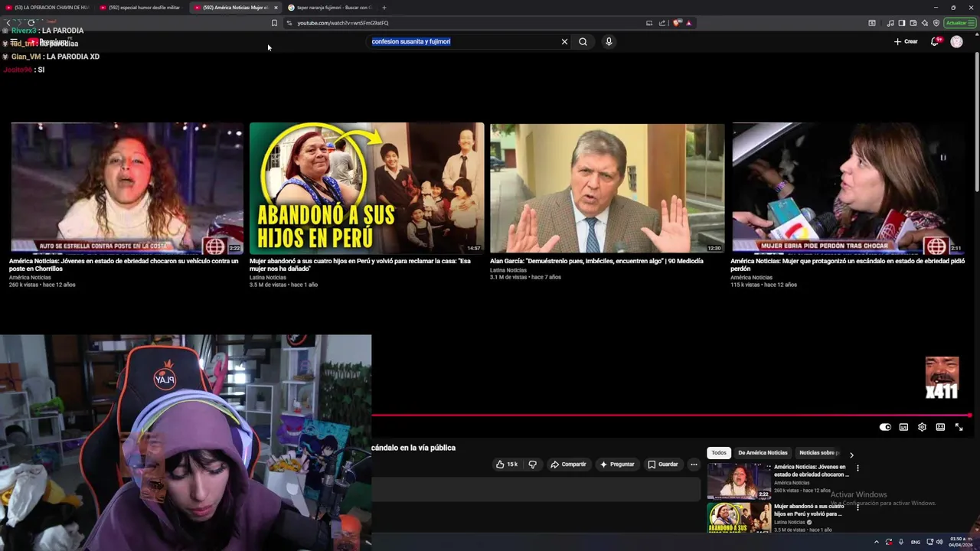
Task: Open Brave Leo AI star icon
Action: [x=925, y=23]
